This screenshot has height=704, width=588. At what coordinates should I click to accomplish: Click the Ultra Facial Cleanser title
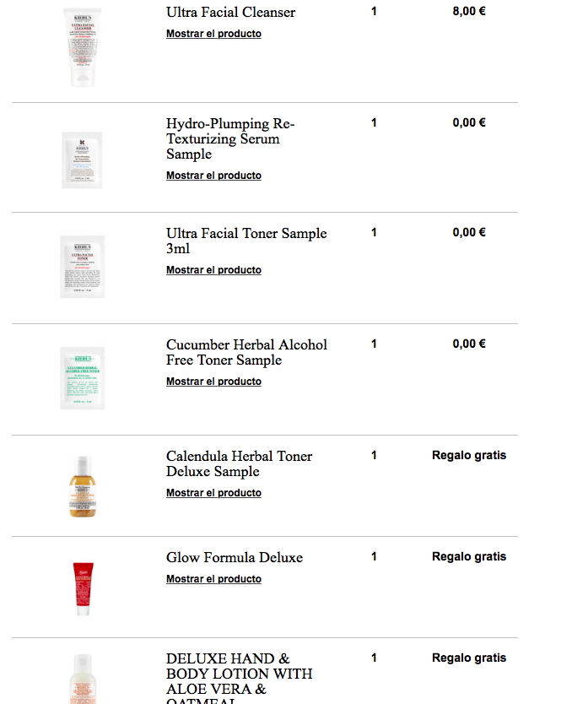tap(230, 12)
